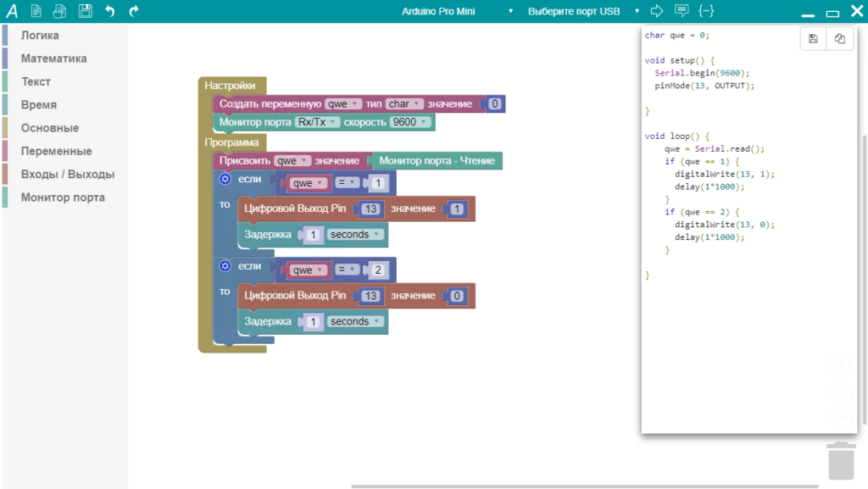Click the new file icon in toolbar
The width and height of the screenshot is (868, 489).
36,11
